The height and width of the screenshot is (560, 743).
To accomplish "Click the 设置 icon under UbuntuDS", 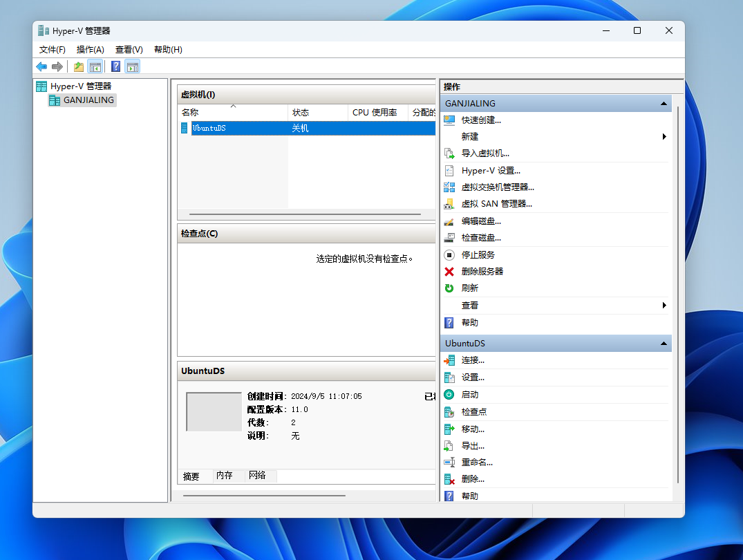I will coord(449,377).
